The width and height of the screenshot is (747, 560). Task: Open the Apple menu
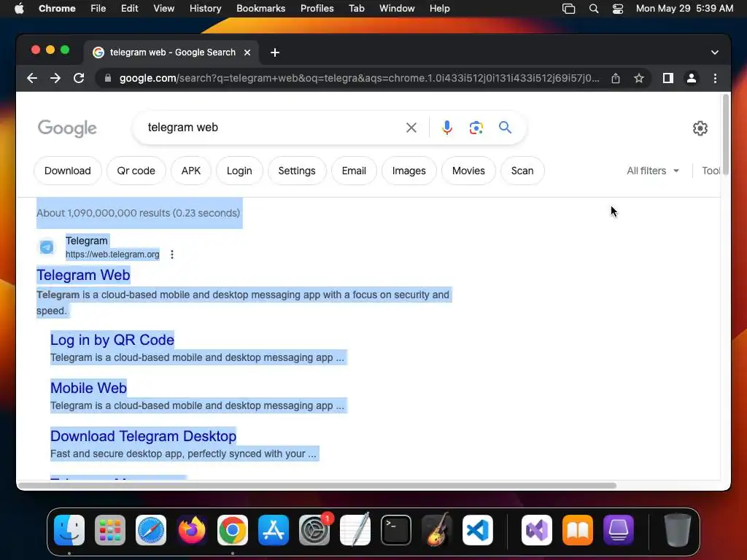[19, 9]
